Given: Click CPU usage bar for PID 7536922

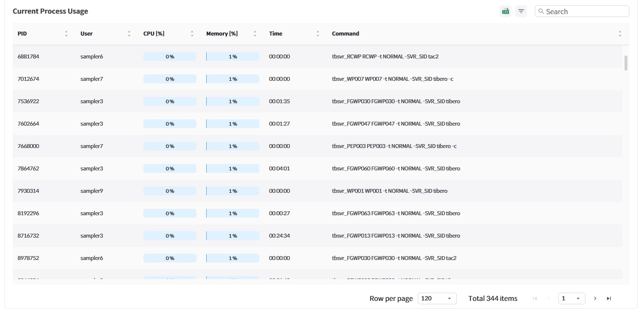Looking at the screenshot, I should 170,101.
